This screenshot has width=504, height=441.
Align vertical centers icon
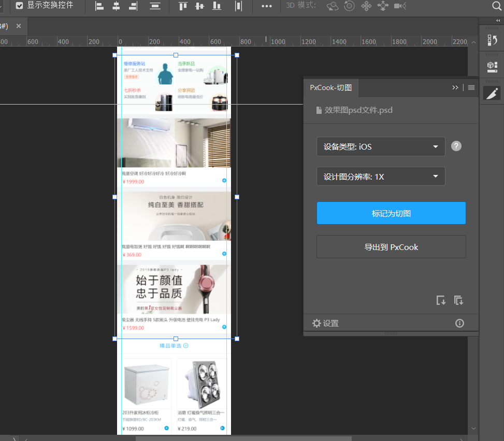tap(199, 6)
